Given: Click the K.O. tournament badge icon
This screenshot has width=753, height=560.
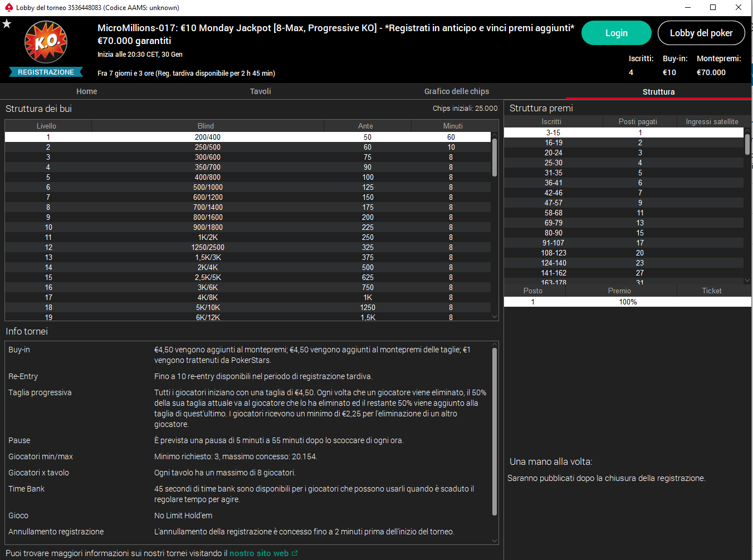Looking at the screenshot, I should pos(46,42).
